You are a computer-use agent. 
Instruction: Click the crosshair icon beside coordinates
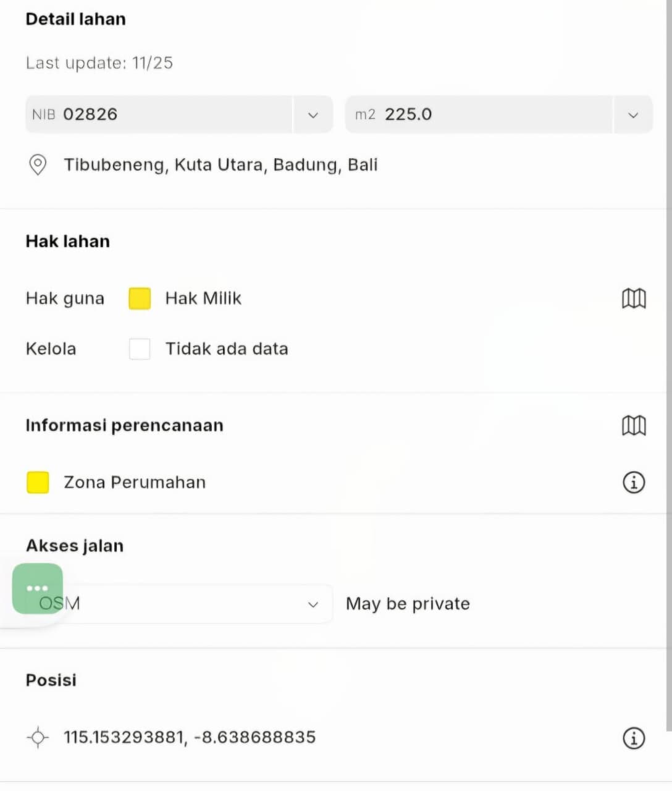(38, 737)
